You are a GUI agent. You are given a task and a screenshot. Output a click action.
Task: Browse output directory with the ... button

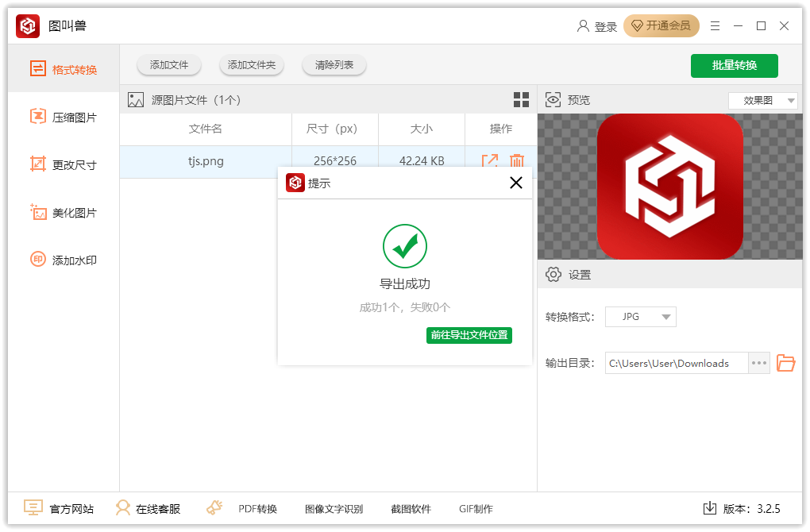coord(759,363)
